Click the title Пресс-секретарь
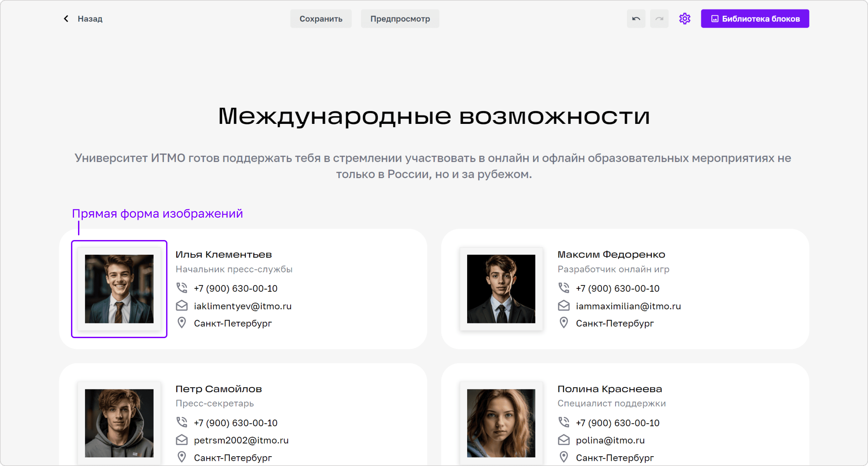The width and height of the screenshot is (868, 466). pos(215,403)
